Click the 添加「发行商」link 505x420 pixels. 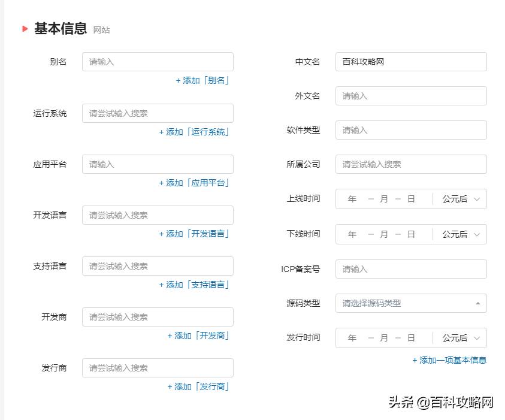(x=198, y=386)
